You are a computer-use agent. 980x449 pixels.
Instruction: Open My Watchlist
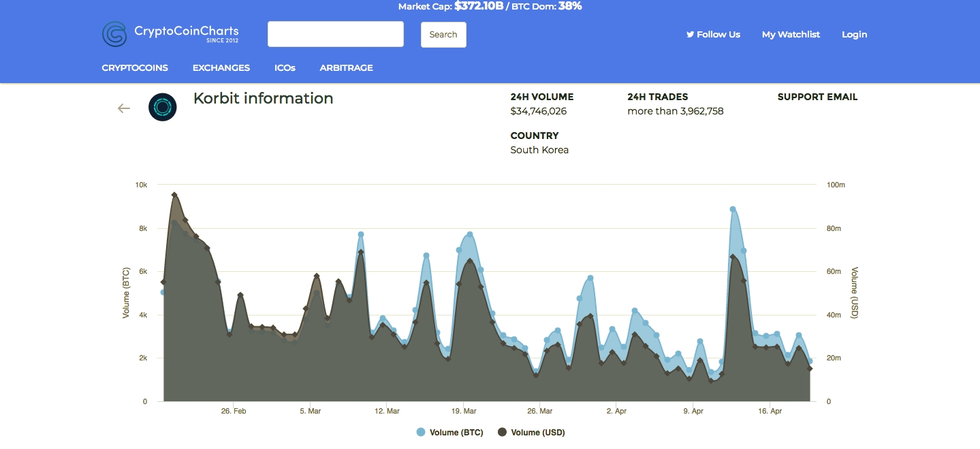pyautogui.click(x=791, y=34)
